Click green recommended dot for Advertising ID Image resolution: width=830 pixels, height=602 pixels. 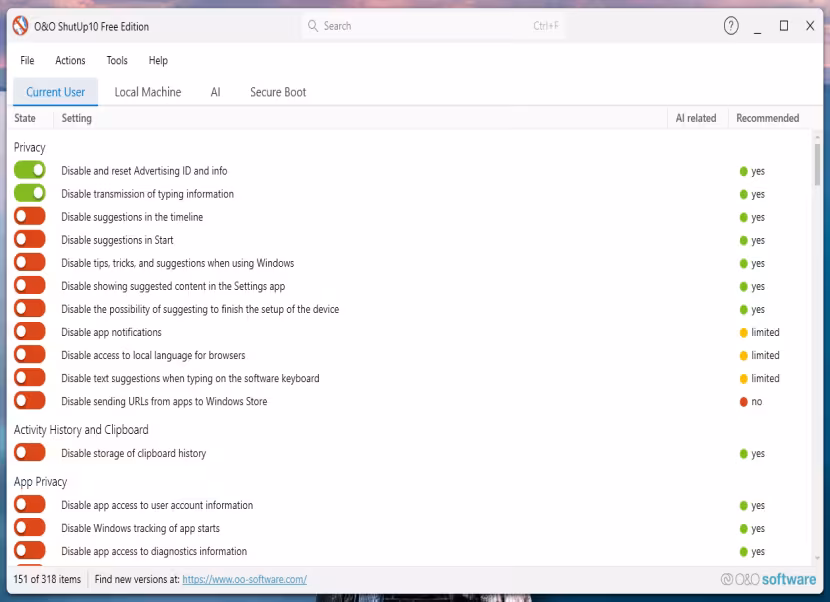tap(743, 171)
